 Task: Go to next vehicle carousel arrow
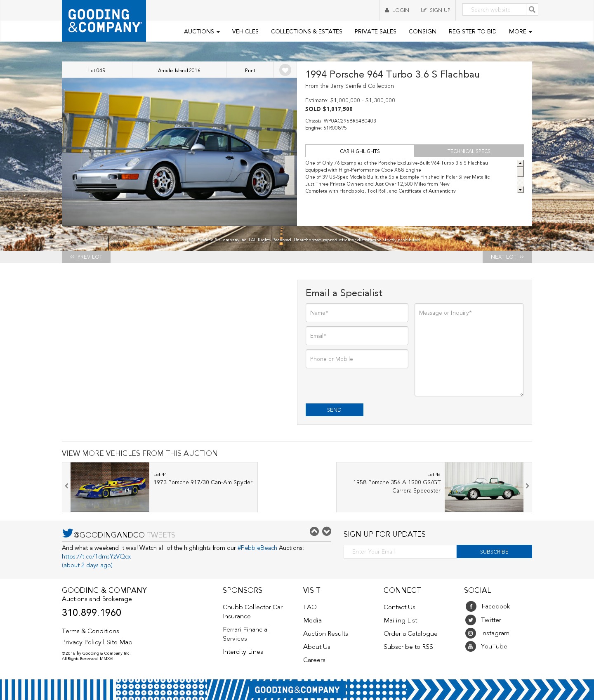tap(527, 486)
